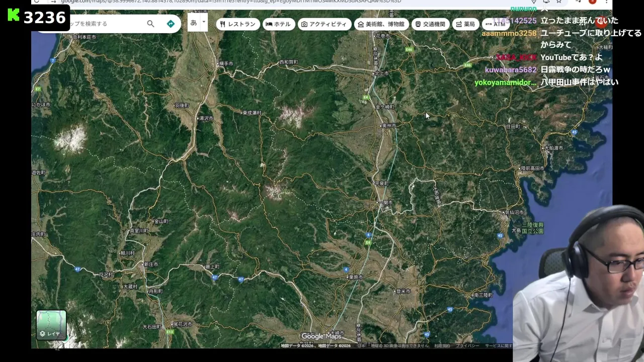Click the 気仙沼市 map label

click(514, 213)
